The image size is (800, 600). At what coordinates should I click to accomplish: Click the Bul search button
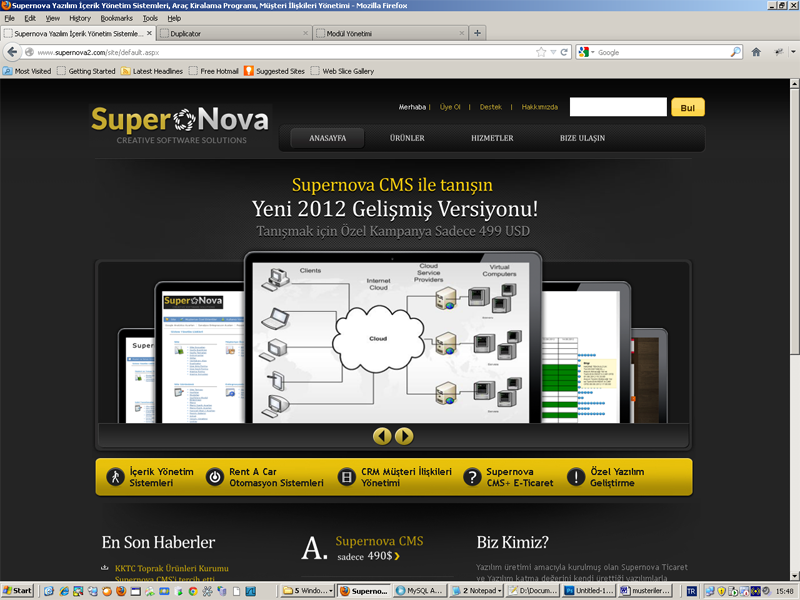(x=688, y=107)
